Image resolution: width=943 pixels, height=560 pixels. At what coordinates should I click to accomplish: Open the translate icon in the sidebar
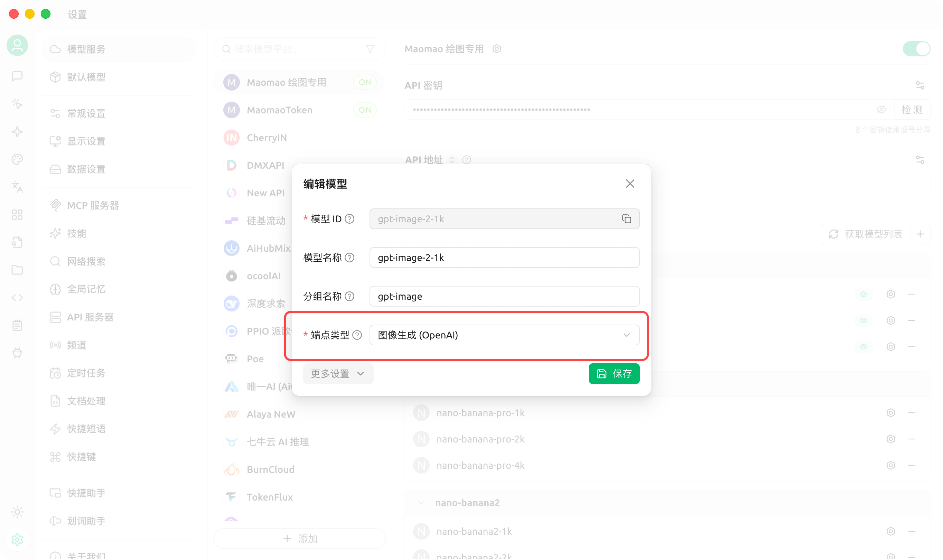pyautogui.click(x=17, y=187)
